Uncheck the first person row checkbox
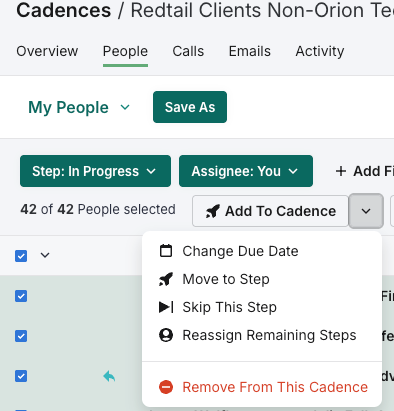 [21, 296]
